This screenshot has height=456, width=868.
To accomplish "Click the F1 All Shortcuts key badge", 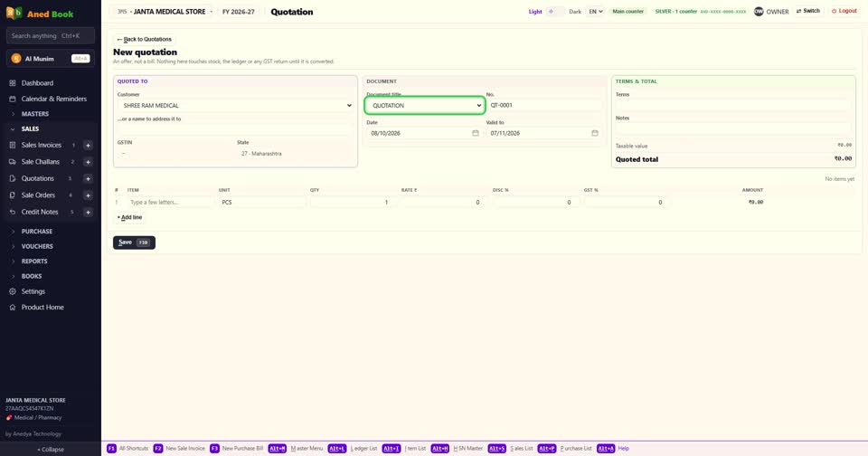I will tap(111, 448).
